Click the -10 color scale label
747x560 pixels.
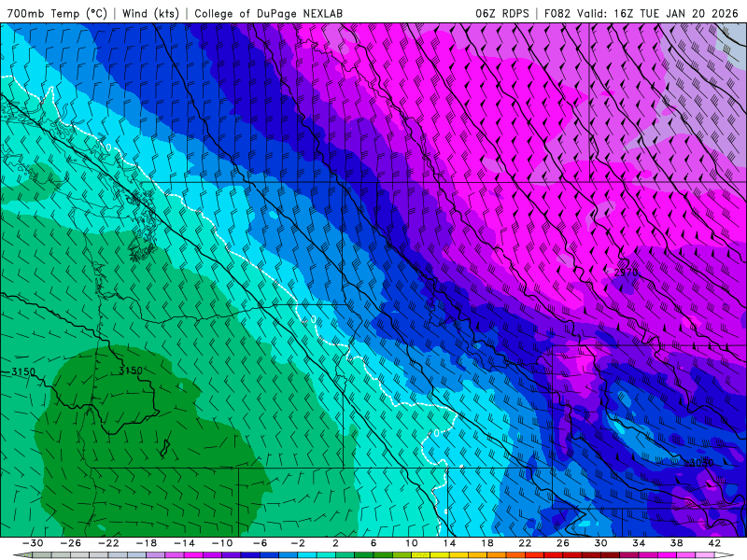(x=222, y=543)
